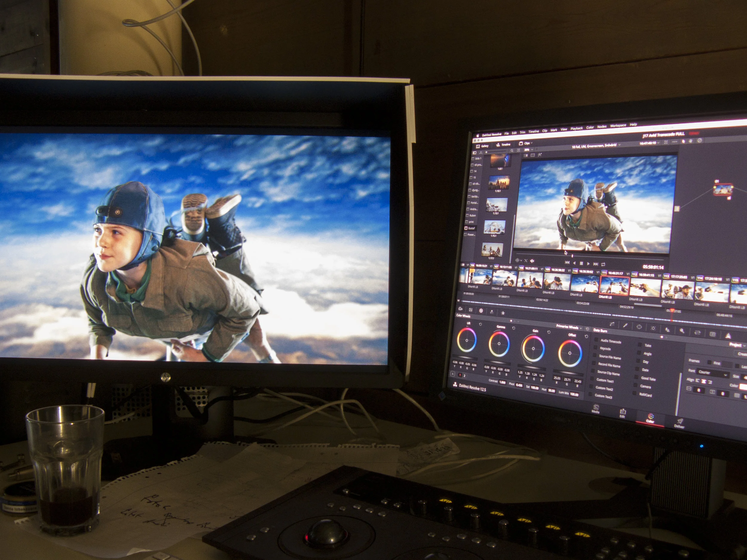747x560 pixels.
Task: Open the Workspace menu
Action: tap(618, 126)
